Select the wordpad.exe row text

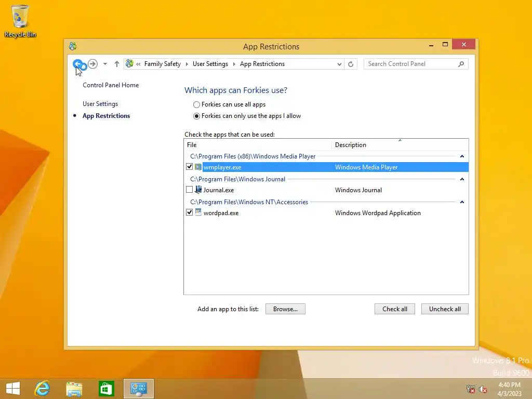pos(221,212)
